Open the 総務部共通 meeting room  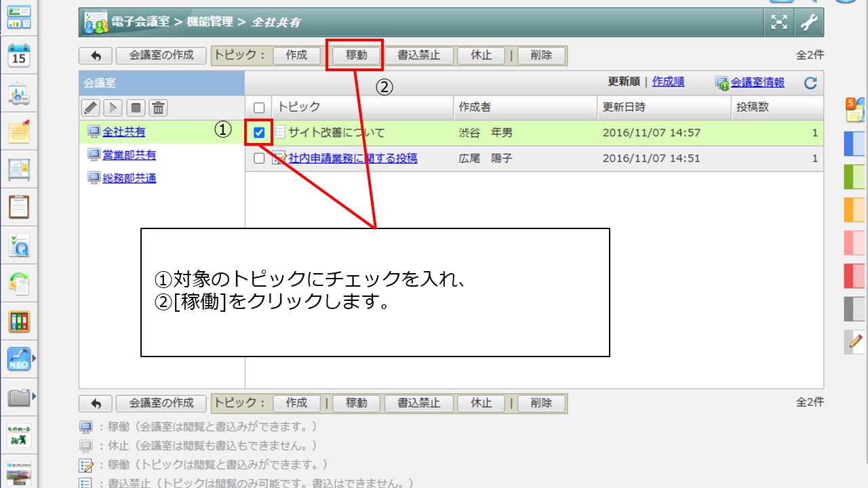129,178
